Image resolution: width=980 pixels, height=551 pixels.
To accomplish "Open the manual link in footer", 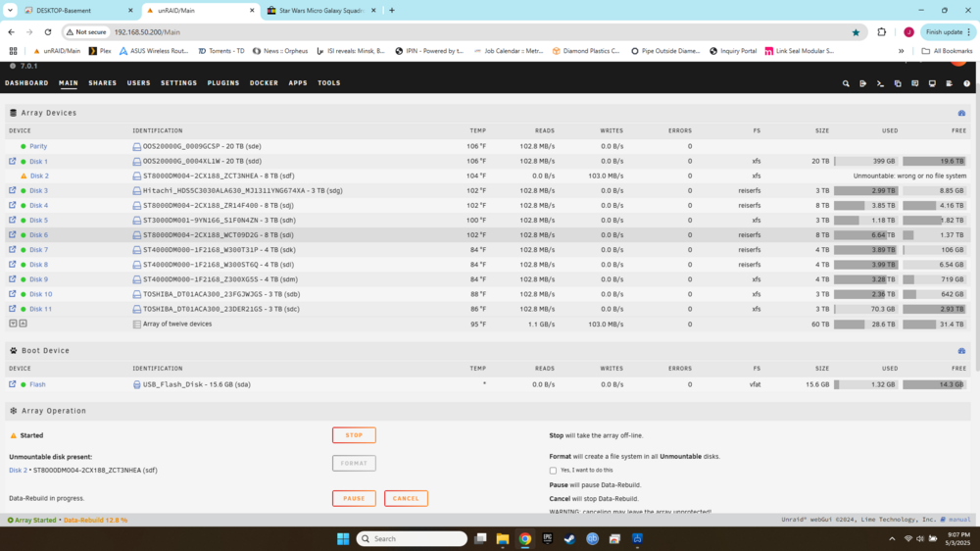I will pyautogui.click(x=960, y=520).
